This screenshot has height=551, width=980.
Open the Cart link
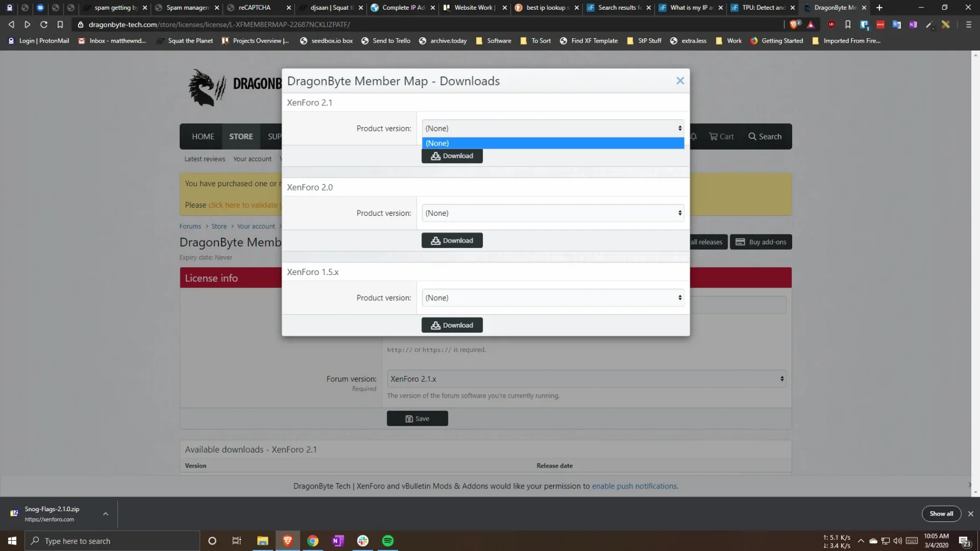(721, 137)
